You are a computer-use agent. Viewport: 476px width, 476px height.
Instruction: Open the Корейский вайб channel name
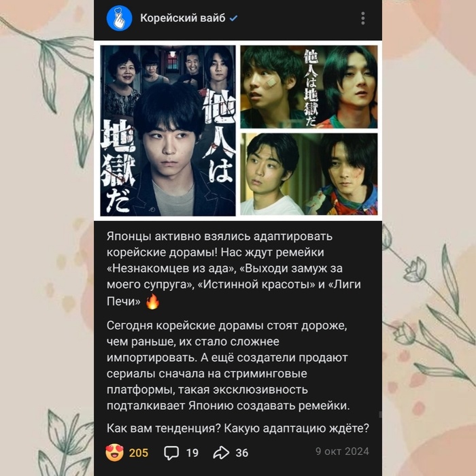pos(183,18)
